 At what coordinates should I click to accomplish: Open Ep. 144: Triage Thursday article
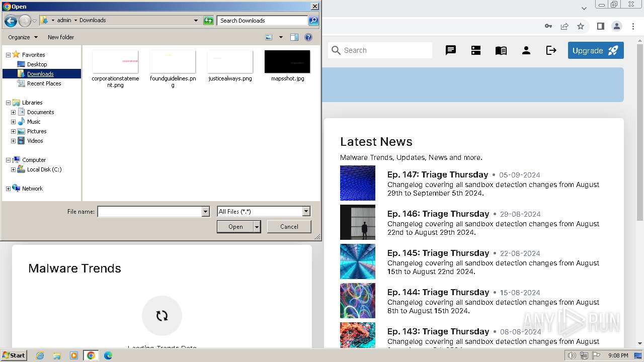[438, 292]
